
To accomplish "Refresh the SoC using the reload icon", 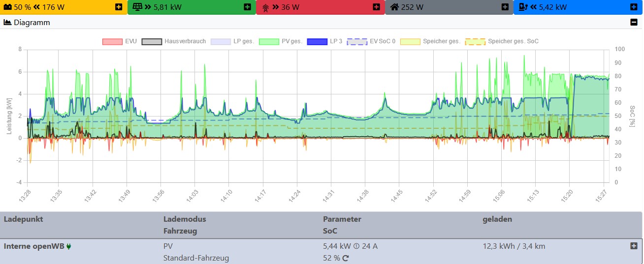I will coord(346,258).
